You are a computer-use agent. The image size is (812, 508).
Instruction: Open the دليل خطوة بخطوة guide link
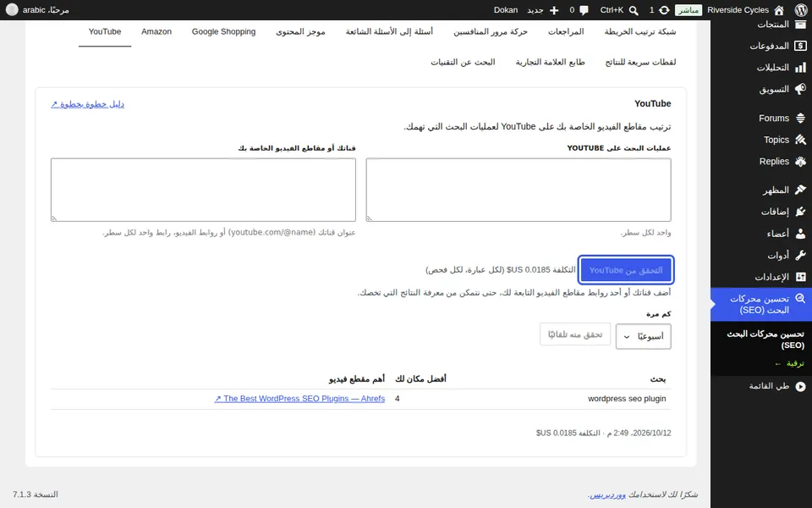point(87,104)
